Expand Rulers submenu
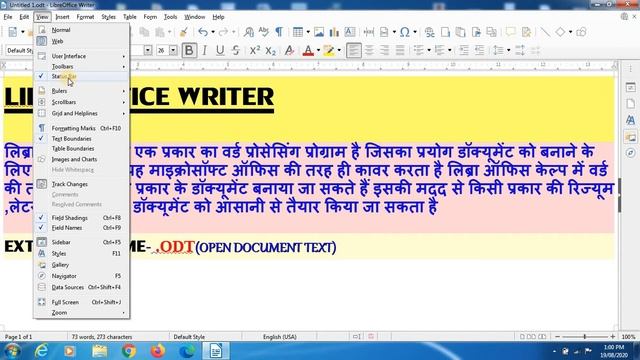Viewport: 640px width, 360px height. (x=82, y=91)
